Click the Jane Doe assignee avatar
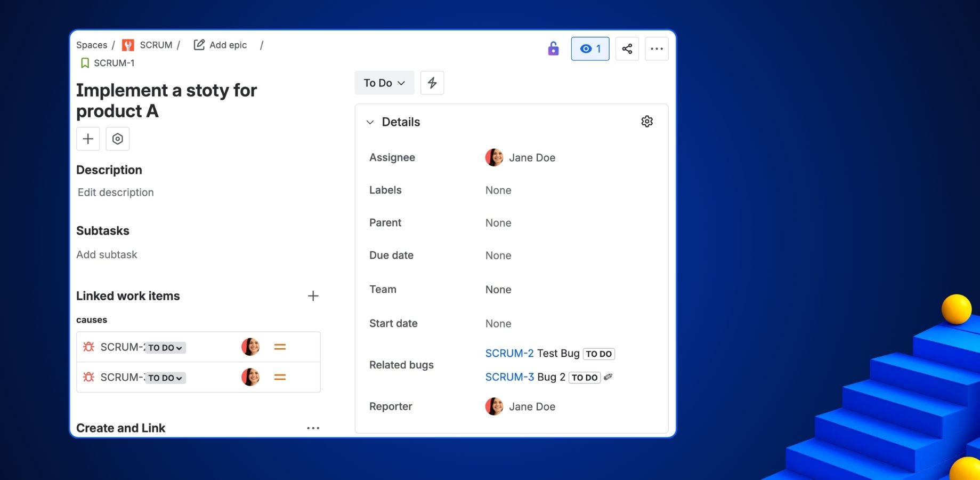This screenshot has height=480, width=980. click(494, 157)
